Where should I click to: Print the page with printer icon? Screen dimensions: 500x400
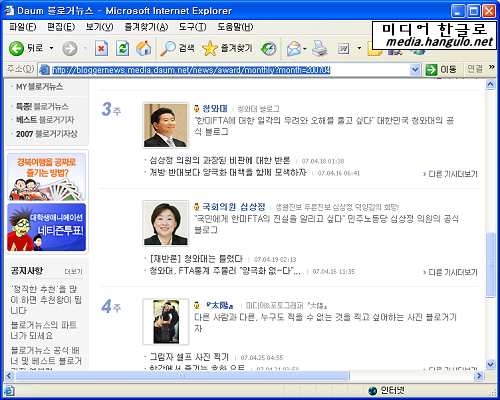click(319, 49)
